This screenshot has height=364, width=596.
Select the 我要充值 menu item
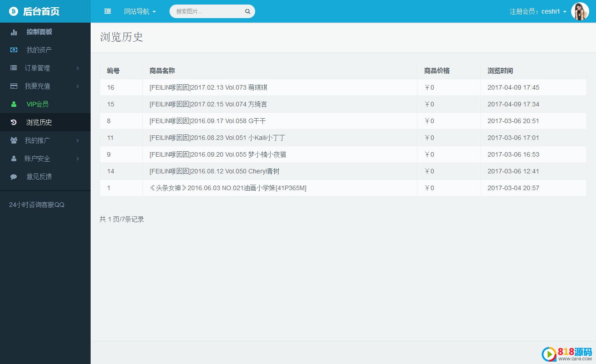click(x=37, y=86)
